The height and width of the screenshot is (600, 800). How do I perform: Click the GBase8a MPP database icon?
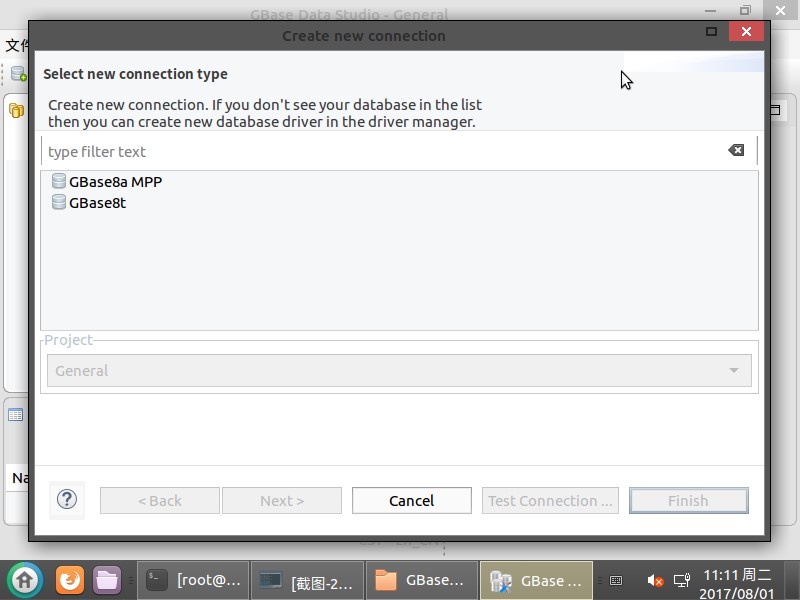[59, 181]
